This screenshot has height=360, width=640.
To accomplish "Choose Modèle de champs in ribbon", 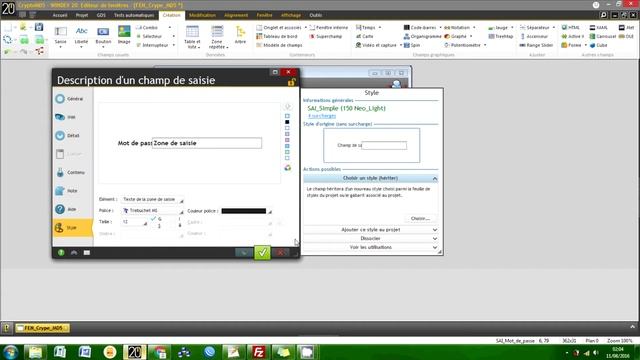I will [x=279, y=45].
